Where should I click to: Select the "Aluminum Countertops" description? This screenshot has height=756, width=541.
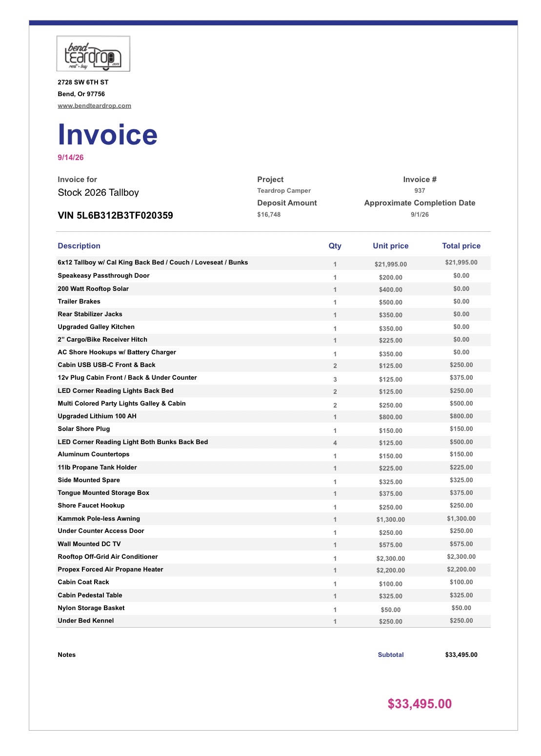tap(94, 454)
